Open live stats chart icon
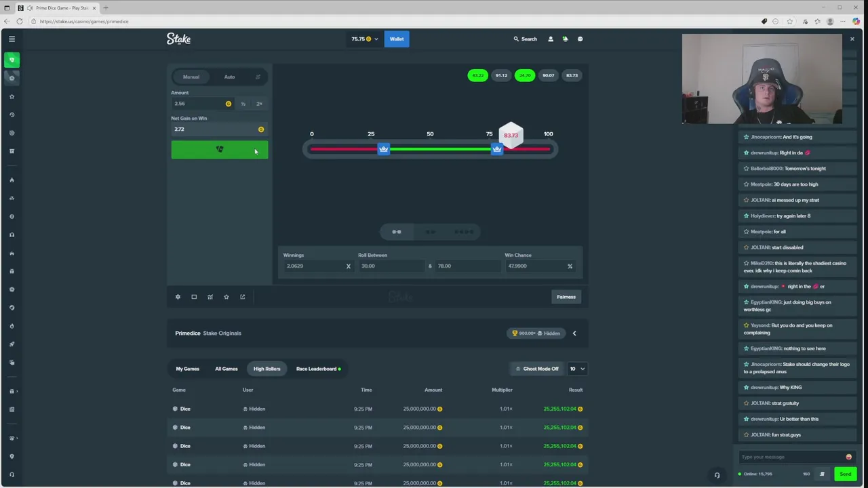 click(x=210, y=297)
